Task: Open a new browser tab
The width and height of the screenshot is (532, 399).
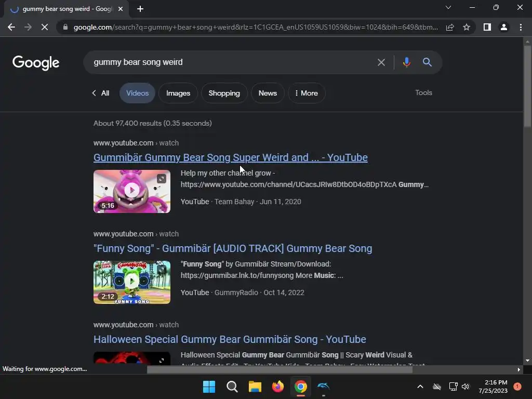Action: 140,9
